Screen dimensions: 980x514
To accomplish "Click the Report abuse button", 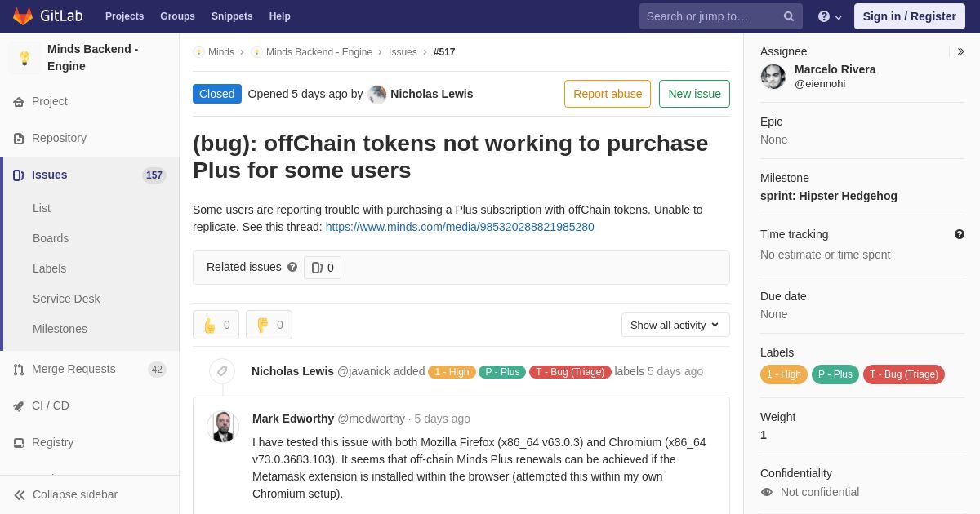I will coord(608,94).
